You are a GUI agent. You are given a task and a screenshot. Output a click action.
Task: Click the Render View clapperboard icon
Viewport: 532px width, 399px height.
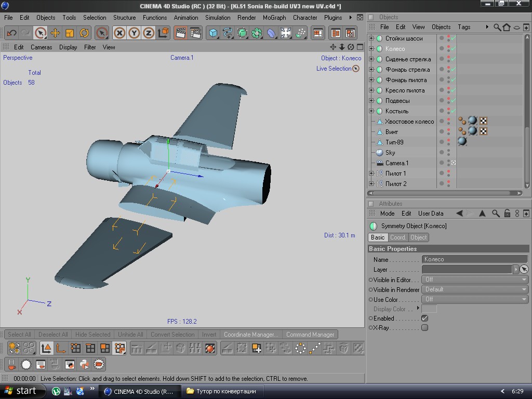[180, 33]
